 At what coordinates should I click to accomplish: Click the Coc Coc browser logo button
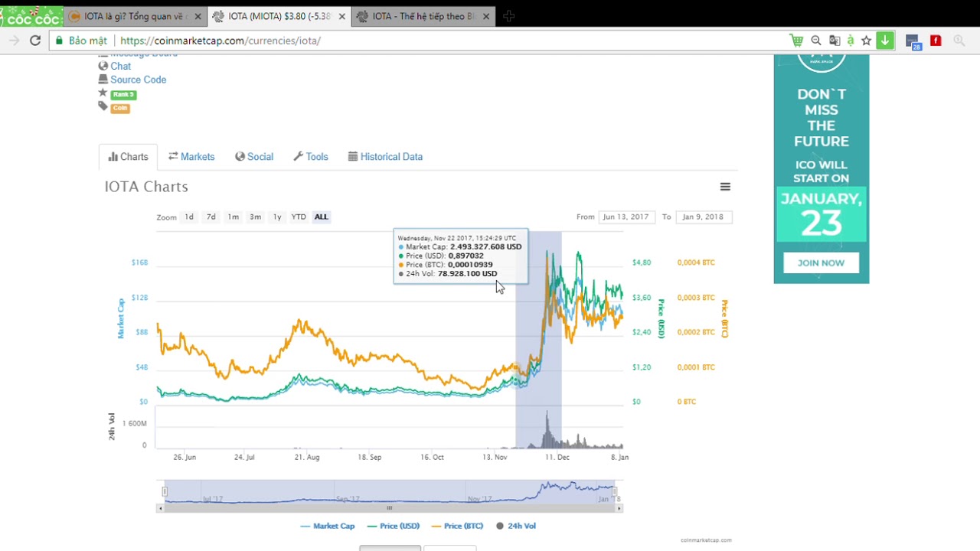(31, 16)
